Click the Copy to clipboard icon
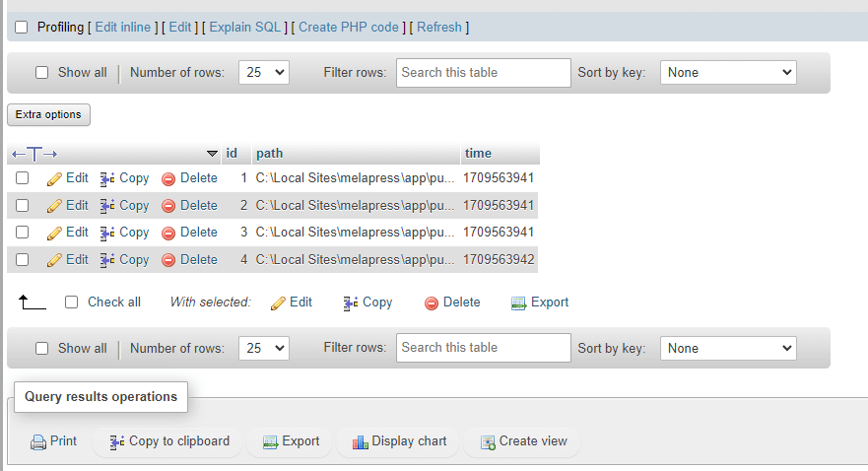 click(x=117, y=442)
